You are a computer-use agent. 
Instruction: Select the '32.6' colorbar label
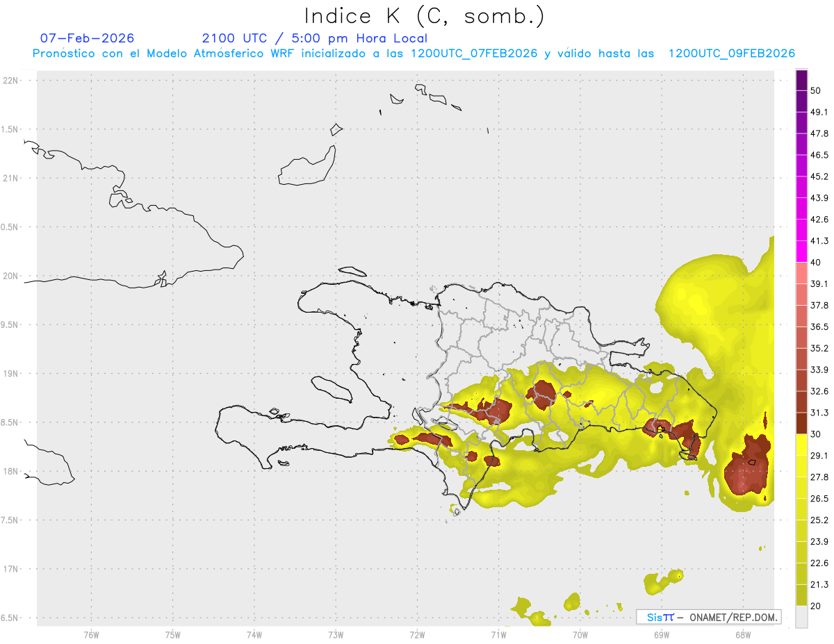pos(819,391)
